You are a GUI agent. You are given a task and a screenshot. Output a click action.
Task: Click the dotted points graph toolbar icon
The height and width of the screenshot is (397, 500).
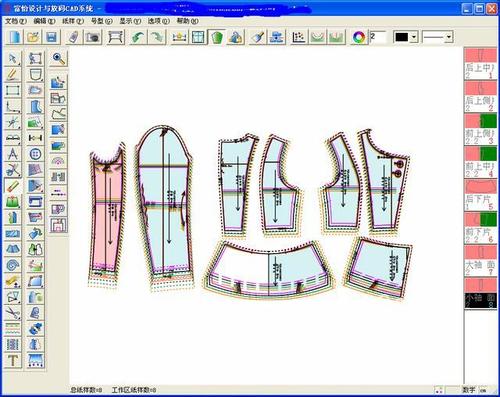point(298,37)
